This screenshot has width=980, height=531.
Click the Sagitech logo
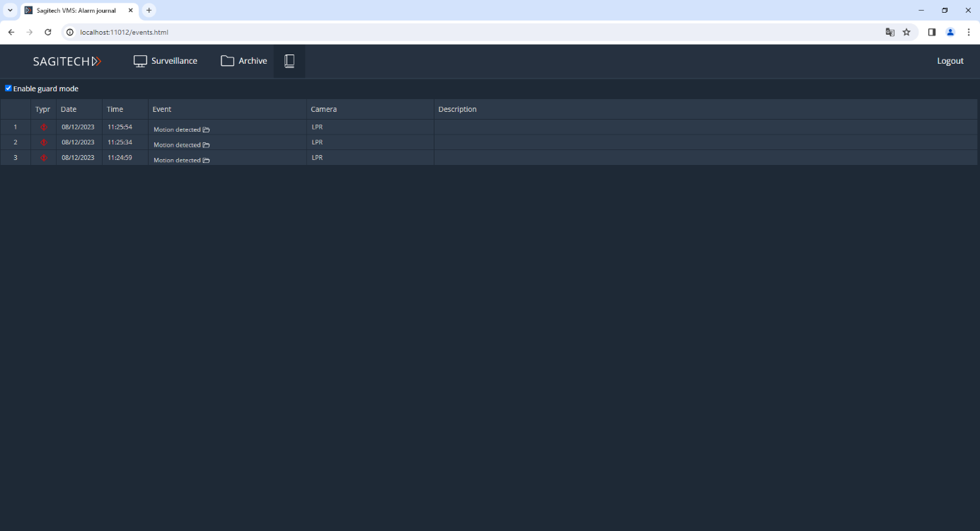[67, 61]
